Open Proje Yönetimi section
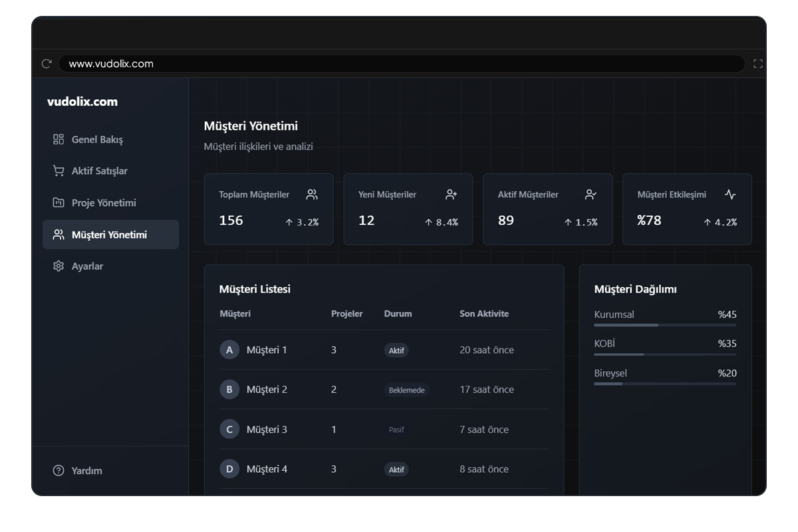The width and height of the screenshot is (798, 532). click(103, 203)
